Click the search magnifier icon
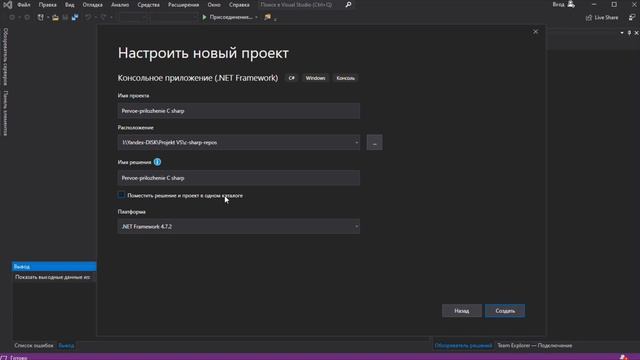 coord(348,5)
